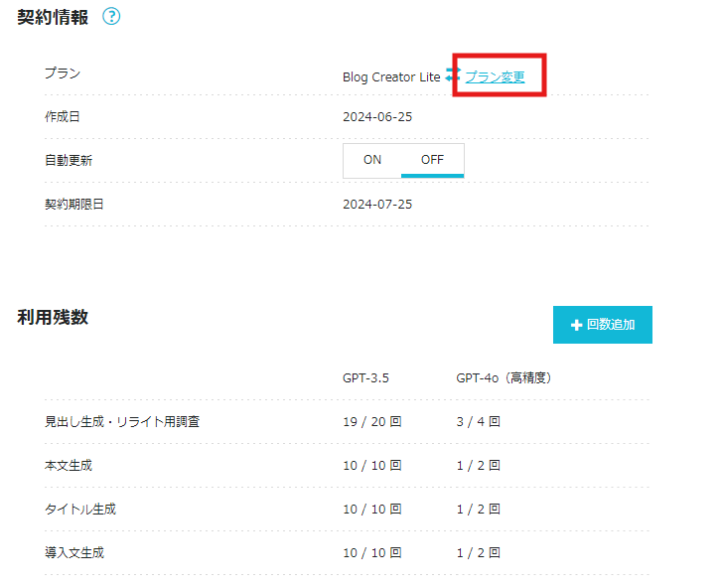This screenshot has width=722, height=588.
Task: Click the GPT-4o（高精度） column header
Action: pos(504,378)
